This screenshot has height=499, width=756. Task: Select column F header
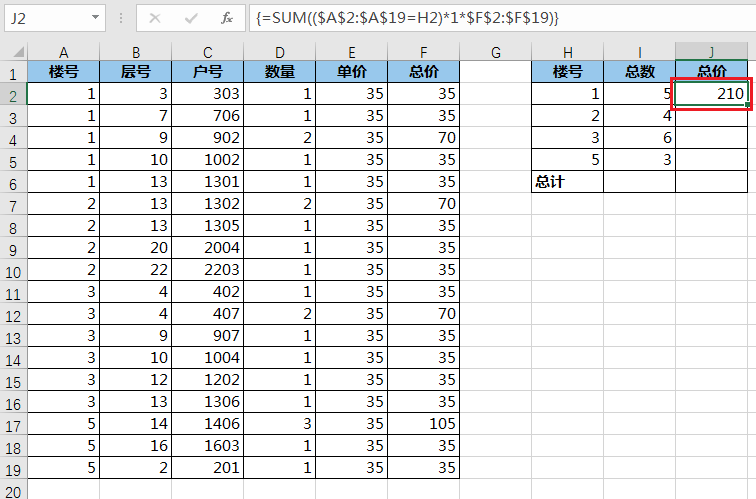(x=423, y=52)
